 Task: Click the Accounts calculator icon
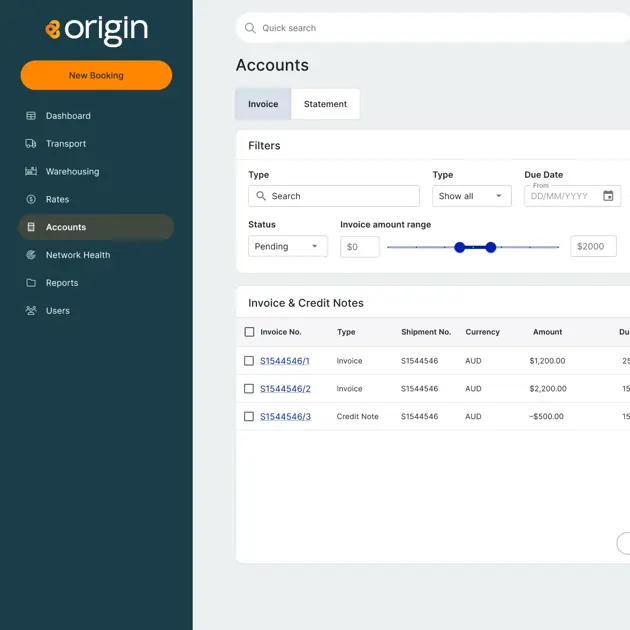tap(31, 227)
